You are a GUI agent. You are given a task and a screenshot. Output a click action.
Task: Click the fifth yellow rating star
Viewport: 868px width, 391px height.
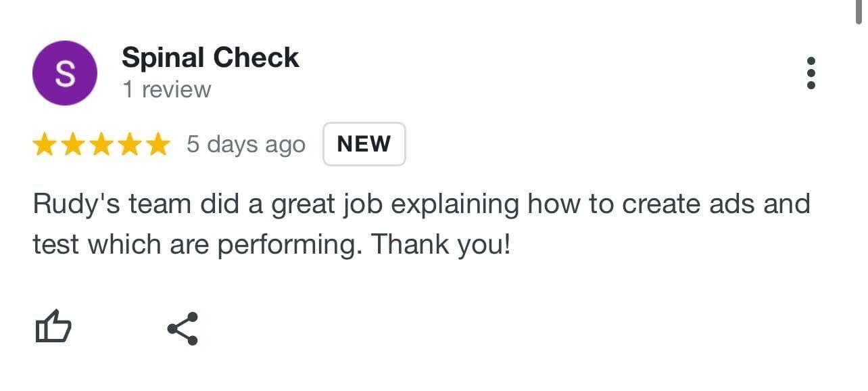pyautogui.click(x=158, y=144)
